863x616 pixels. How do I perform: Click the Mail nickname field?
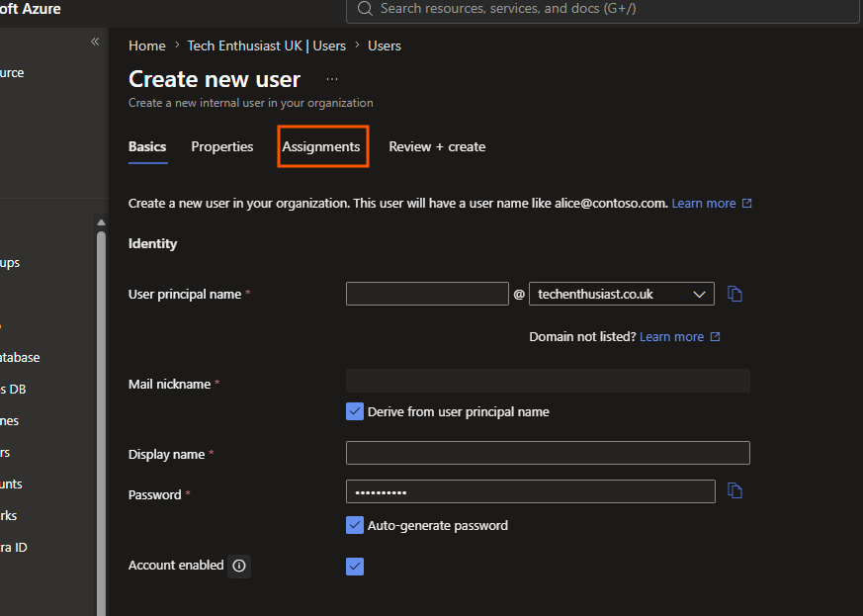pos(548,381)
